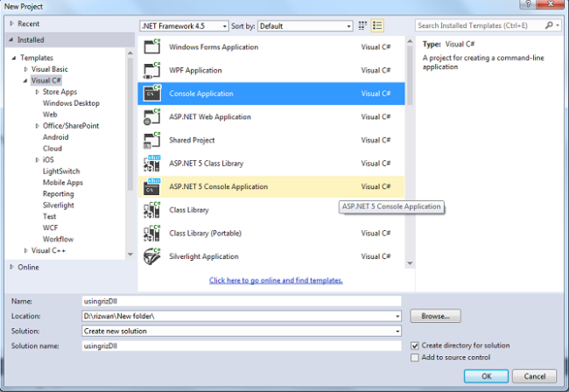The width and height of the screenshot is (569, 392).
Task: Click the WPF Application template icon
Action: click(x=152, y=70)
